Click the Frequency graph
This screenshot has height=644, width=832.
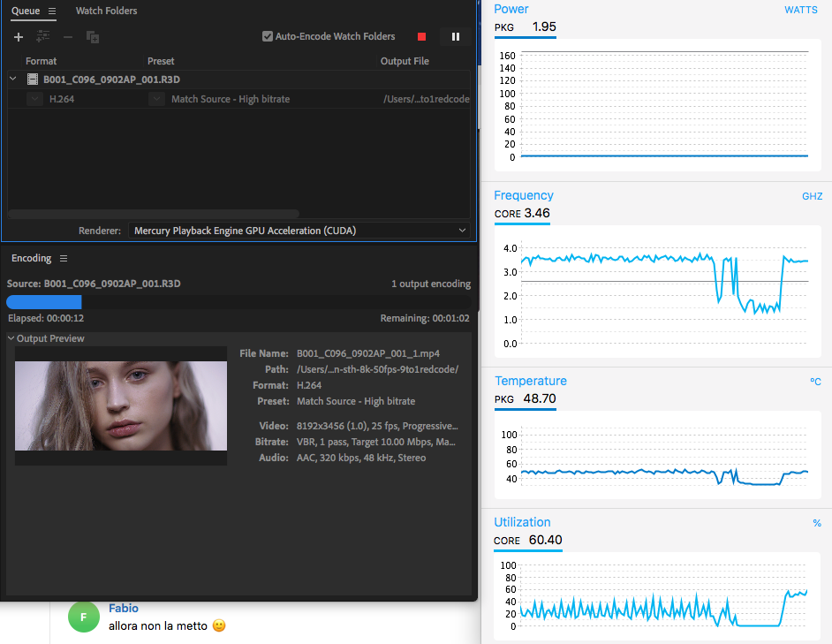(657, 292)
